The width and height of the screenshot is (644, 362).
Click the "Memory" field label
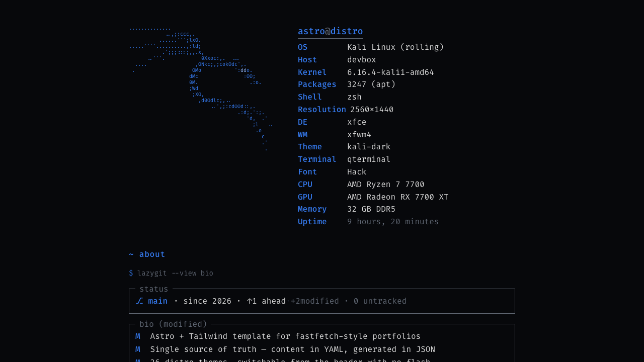click(312, 209)
